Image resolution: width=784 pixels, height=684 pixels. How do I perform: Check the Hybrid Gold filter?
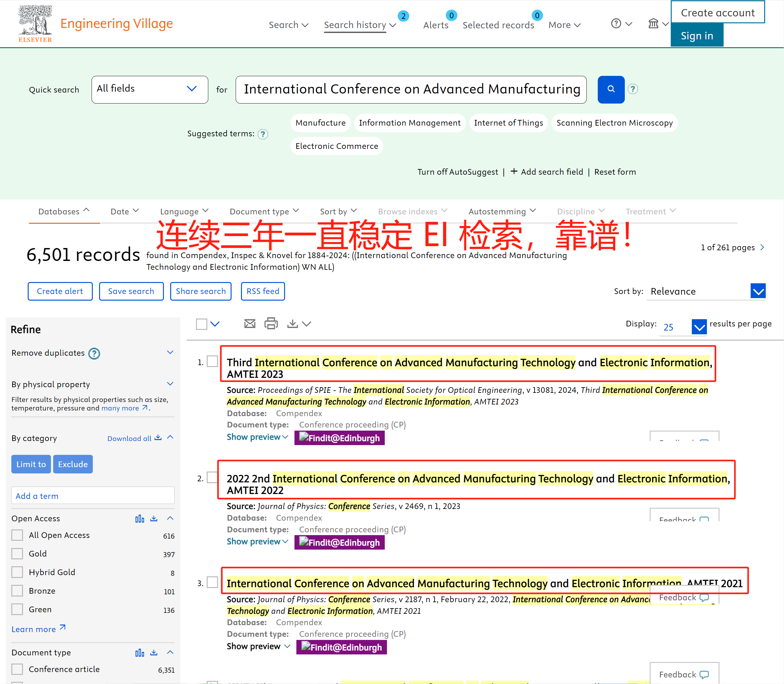point(17,572)
